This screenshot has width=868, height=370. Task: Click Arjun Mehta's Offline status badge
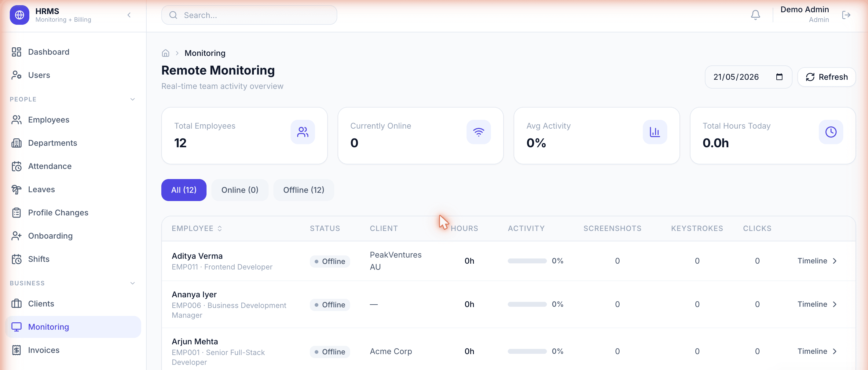[330, 352]
